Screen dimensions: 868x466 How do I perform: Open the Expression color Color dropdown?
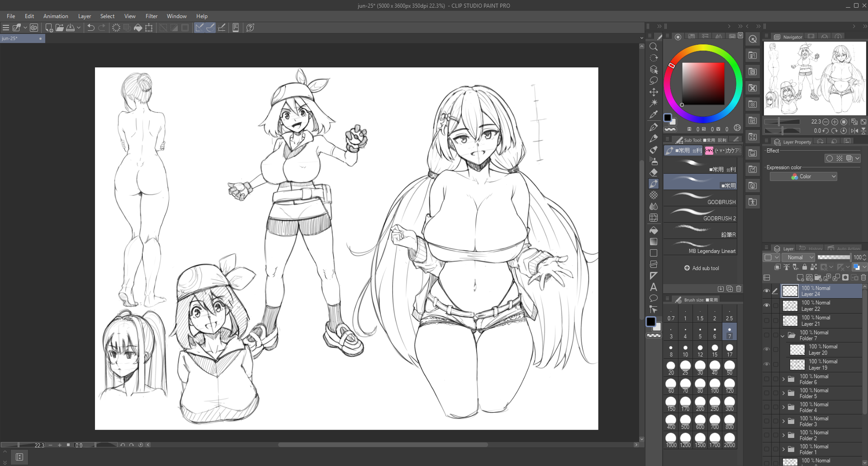pyautogui.click(x=803, y=176)
